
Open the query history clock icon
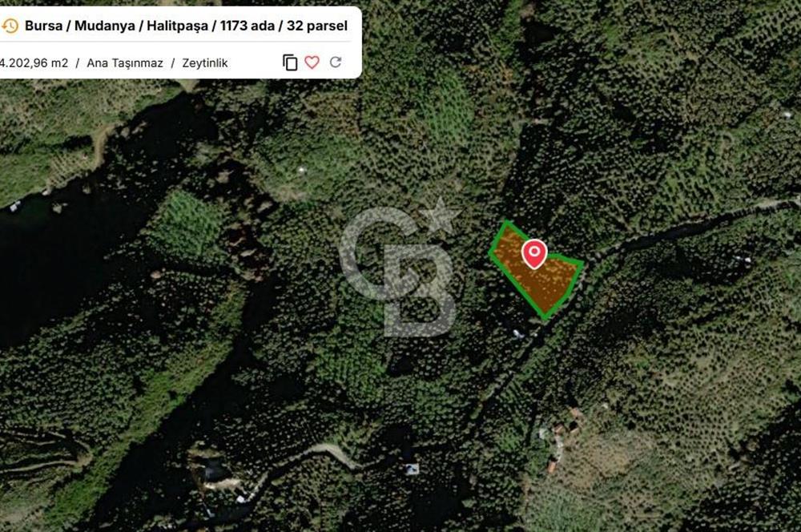click(x=10, y=26)
